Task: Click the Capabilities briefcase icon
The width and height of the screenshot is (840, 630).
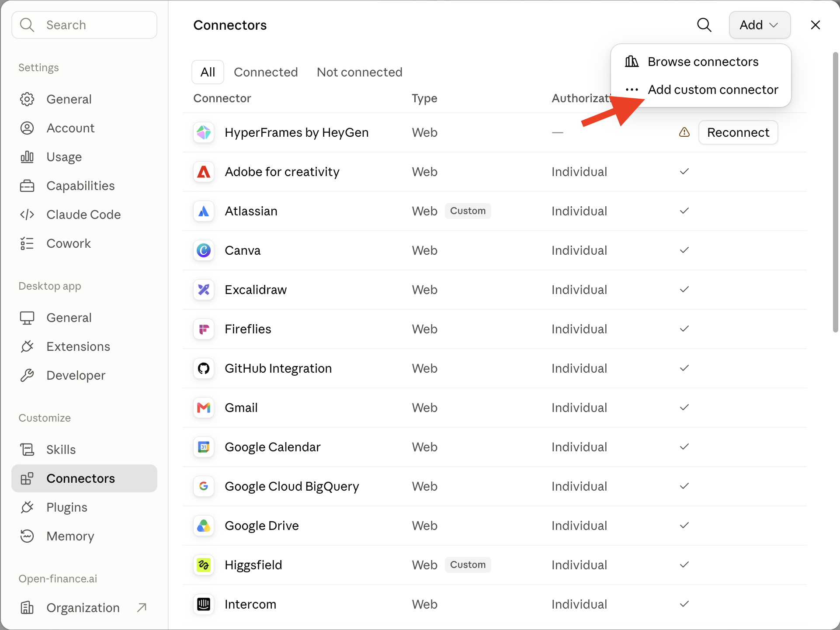Action: [x=27, y=186]
